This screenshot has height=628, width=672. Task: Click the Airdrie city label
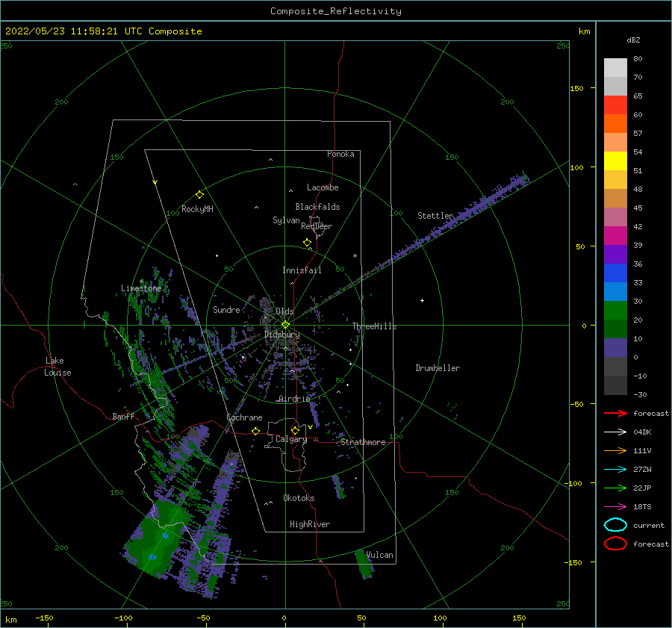[294, 399]
